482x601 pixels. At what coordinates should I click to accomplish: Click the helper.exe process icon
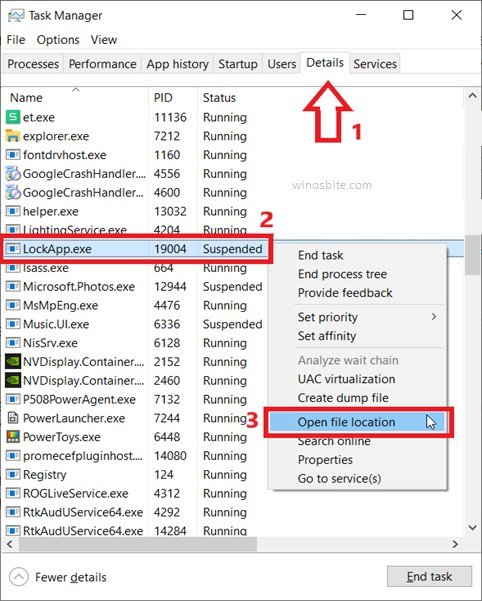[x=13, y=211]
